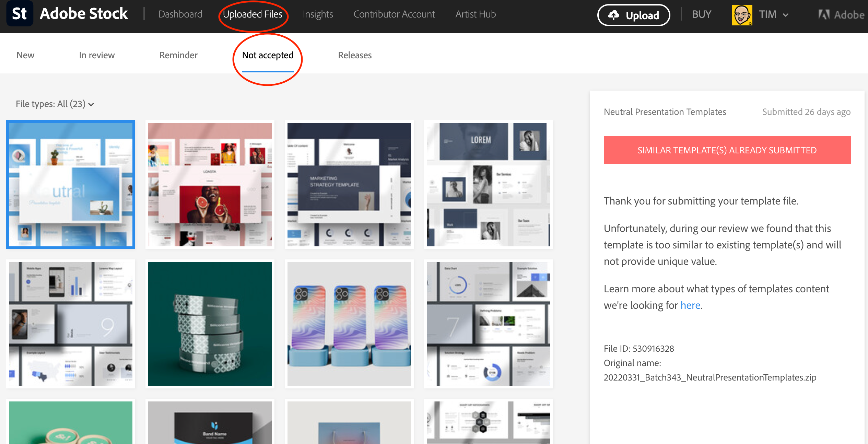
Task: Open the File types: All (23) filter
Action: pyautogui.click(x=55, y=104)
